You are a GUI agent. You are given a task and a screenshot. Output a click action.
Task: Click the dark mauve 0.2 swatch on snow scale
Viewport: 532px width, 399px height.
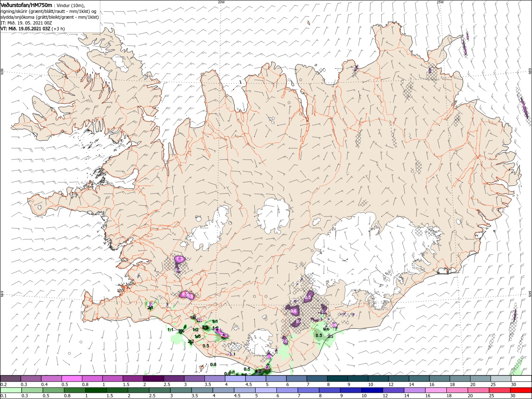point(11,379)
